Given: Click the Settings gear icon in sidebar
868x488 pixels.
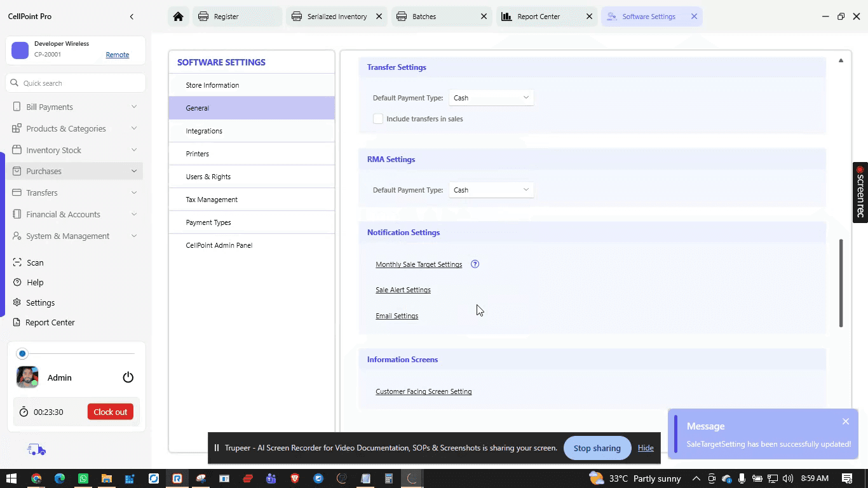Looking at the screenshot, I should [x=17, y=302].
